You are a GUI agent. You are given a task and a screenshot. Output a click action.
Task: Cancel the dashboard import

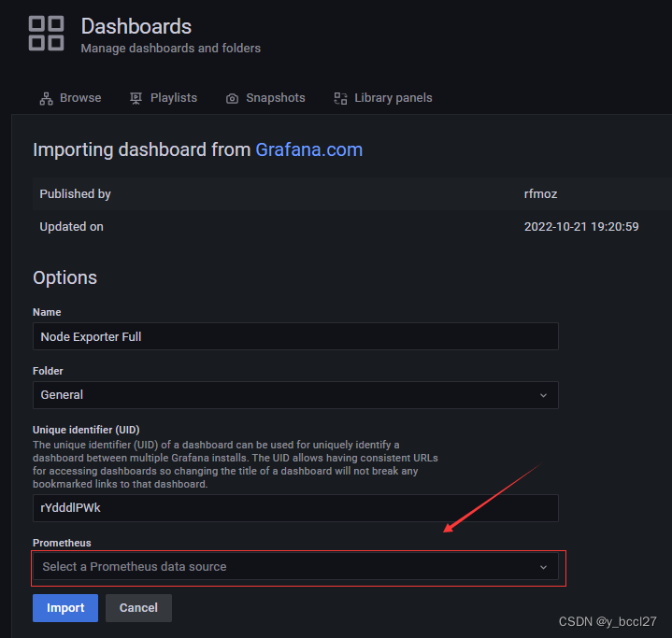pyautogui.click(x=138, y=608)
